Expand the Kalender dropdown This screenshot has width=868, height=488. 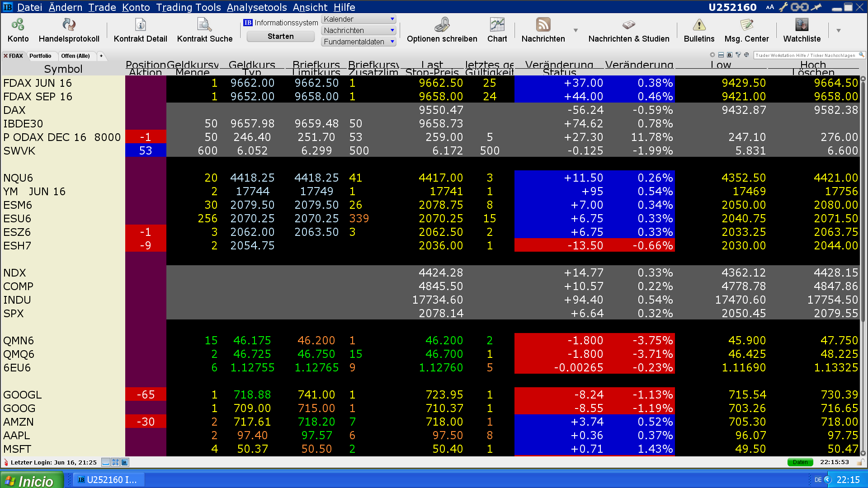[392, 19]
